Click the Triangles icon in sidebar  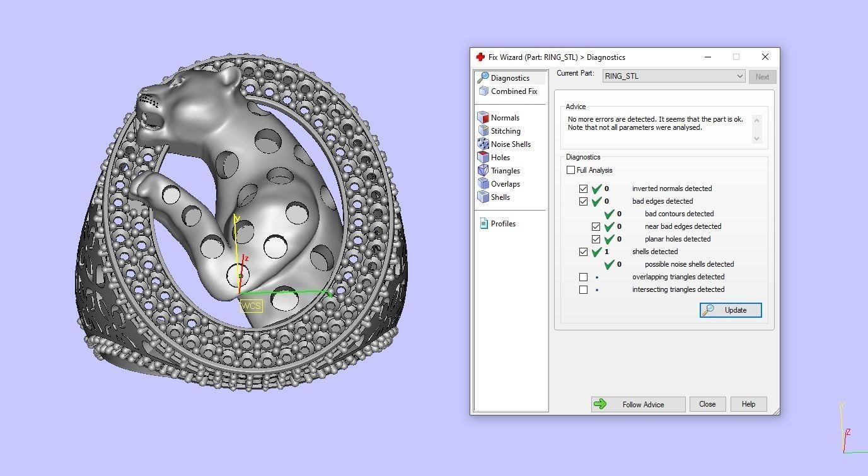[x=483, y=170]
